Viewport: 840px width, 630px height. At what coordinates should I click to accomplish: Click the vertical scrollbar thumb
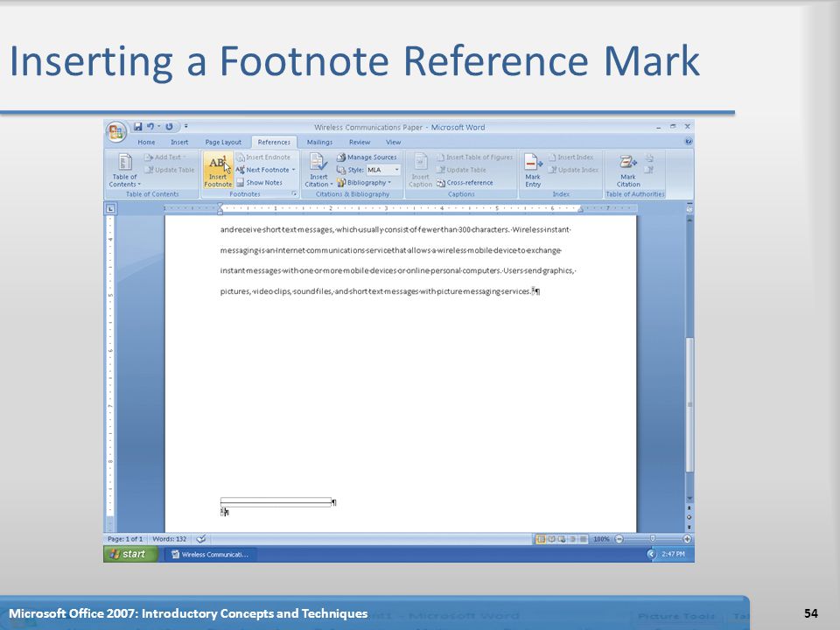point(690,404)
